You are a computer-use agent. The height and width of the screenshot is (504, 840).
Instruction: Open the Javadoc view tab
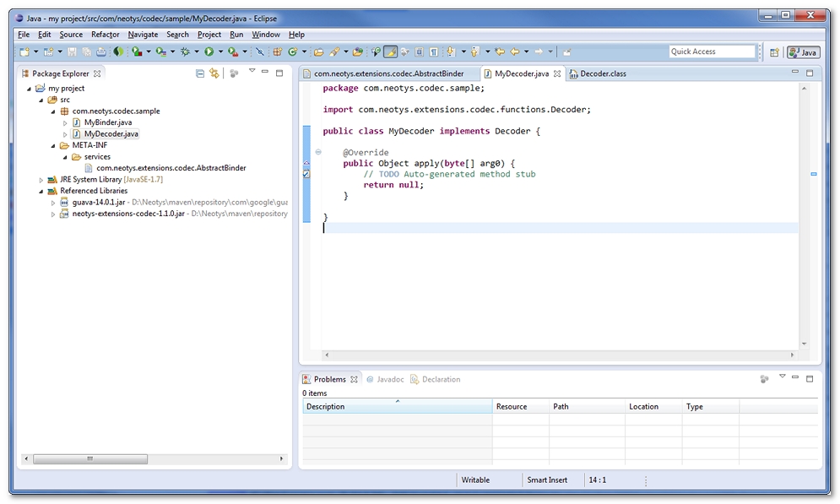coord(389,379)
